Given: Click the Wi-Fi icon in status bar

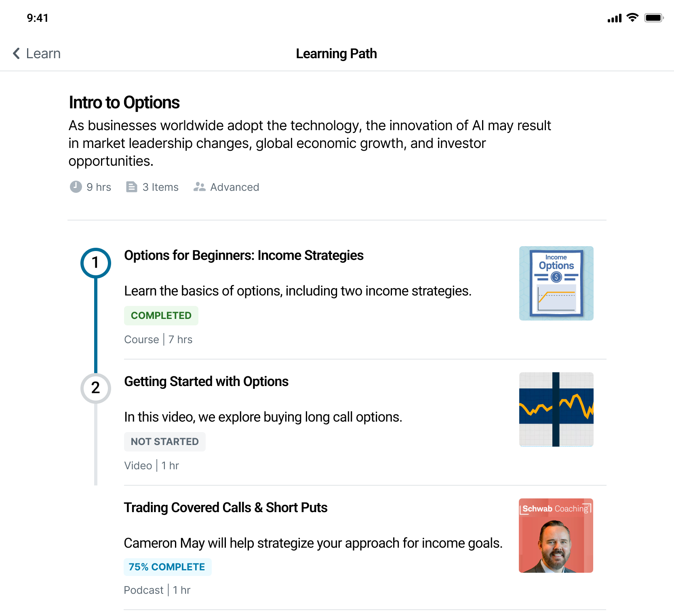Looking at the screenshot, I should [x=632, y=18].
